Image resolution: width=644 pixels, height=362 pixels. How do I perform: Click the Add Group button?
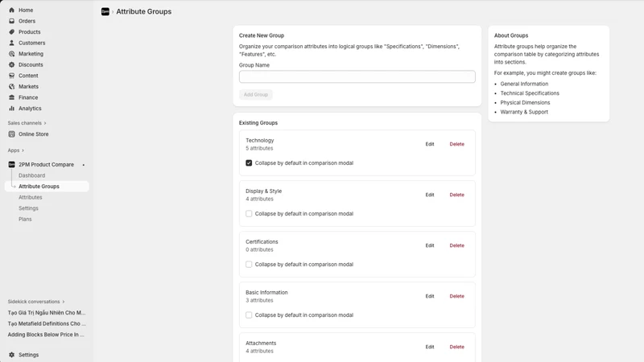point(255,94)
